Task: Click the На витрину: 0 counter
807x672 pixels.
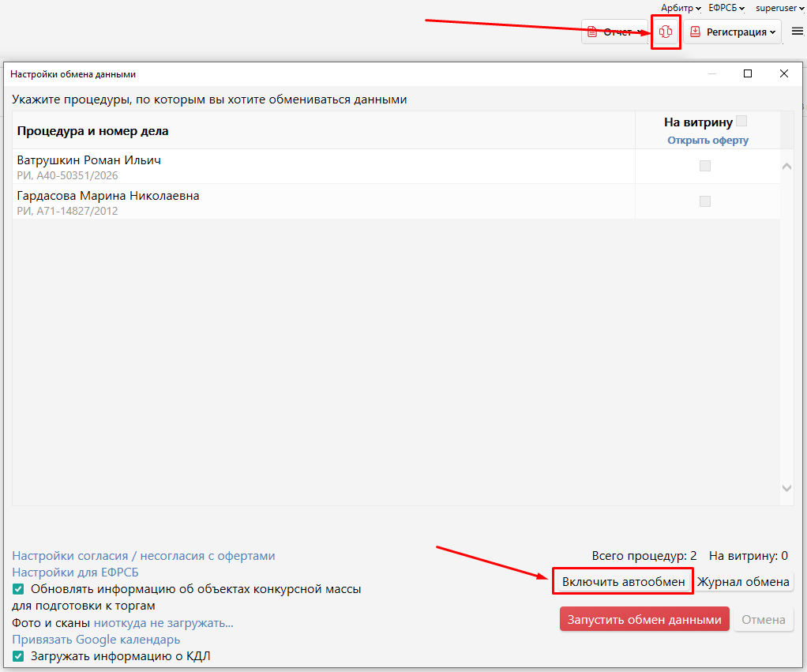Action: [749, 556]
